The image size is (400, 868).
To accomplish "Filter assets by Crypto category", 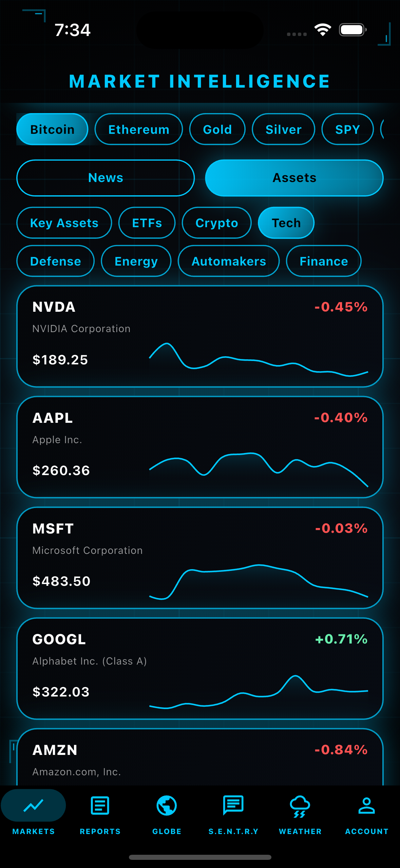I will [x=216, y=223].
